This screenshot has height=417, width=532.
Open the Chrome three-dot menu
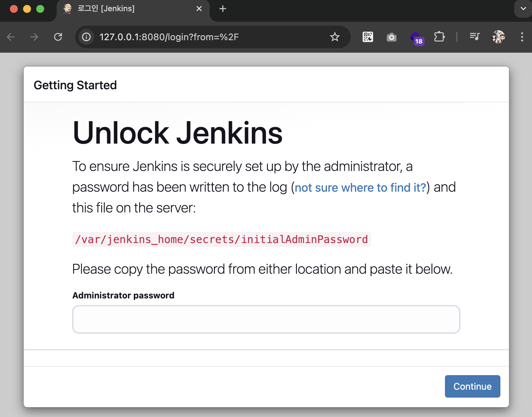[522, 37]
